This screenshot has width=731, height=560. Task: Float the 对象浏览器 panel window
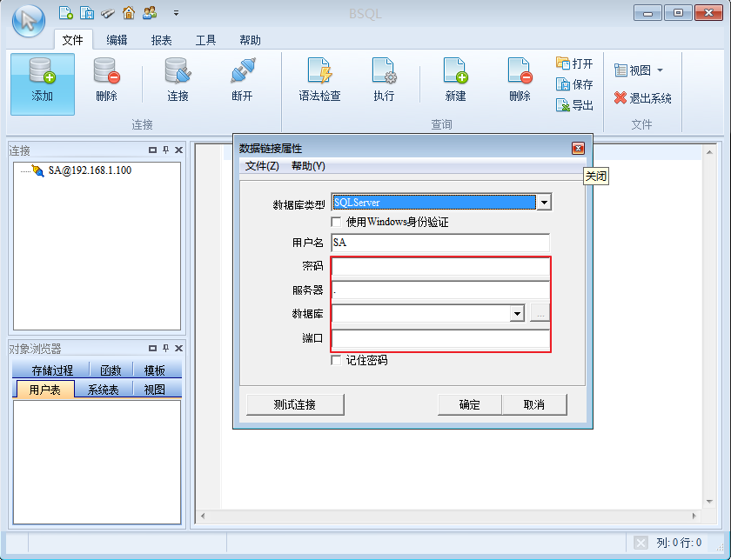point(152,349)
